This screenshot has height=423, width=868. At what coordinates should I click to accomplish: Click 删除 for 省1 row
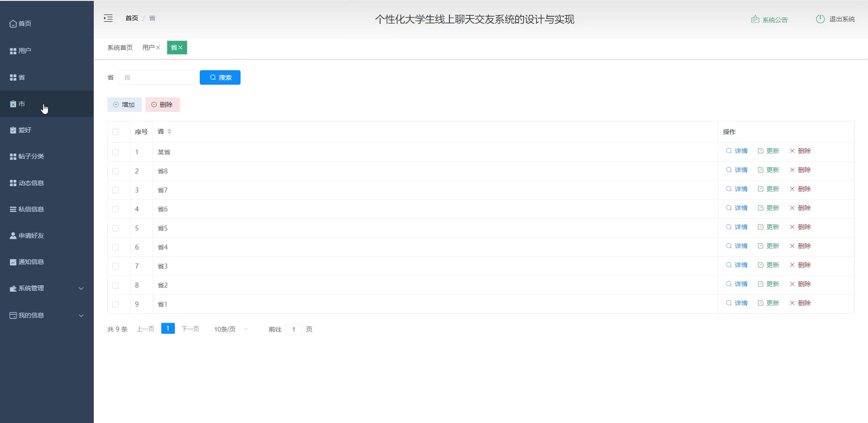(800, 303)
